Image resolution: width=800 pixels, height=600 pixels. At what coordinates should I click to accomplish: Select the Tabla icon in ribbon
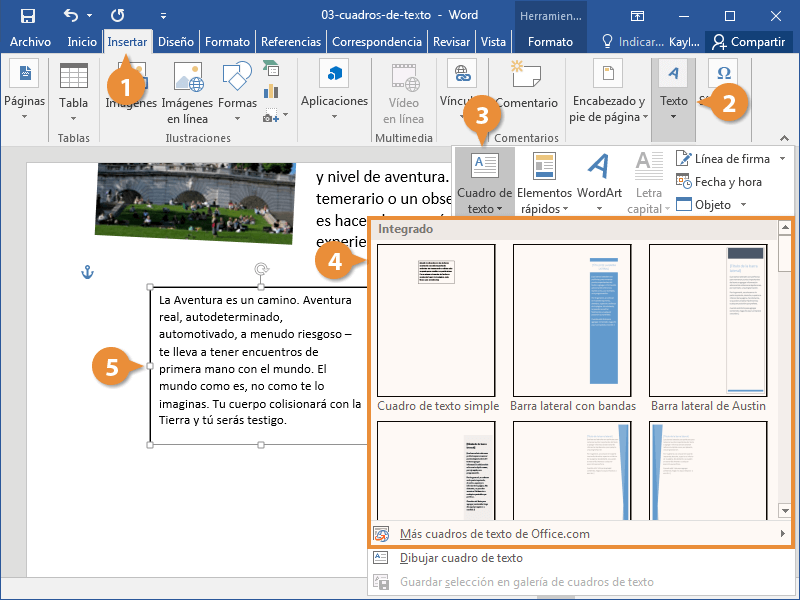(x=73, y=76)
